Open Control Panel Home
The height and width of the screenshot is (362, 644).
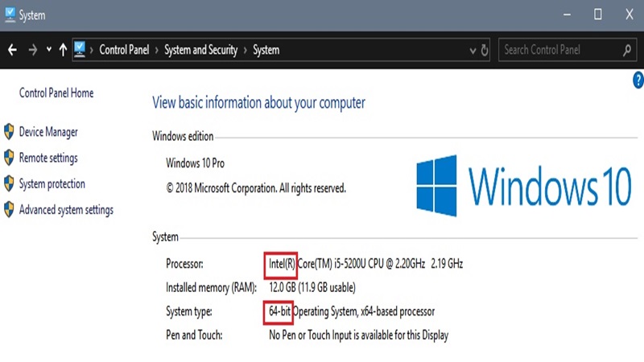point(56,93)
